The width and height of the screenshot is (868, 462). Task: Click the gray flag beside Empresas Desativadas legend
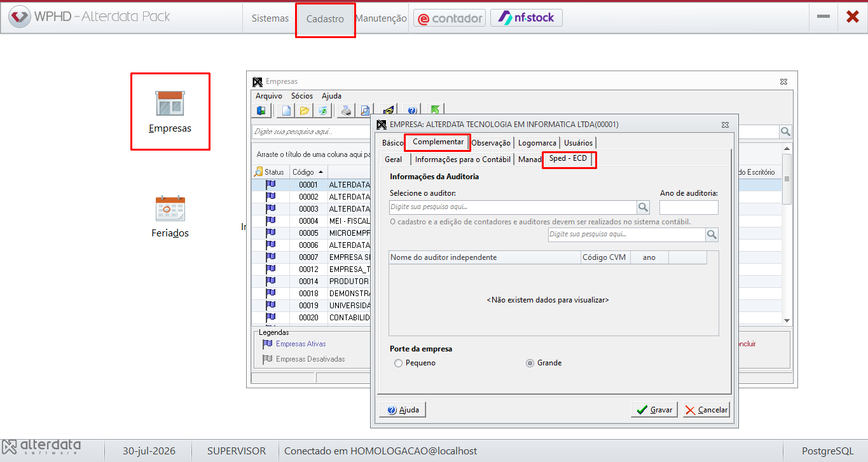(268, 359)
